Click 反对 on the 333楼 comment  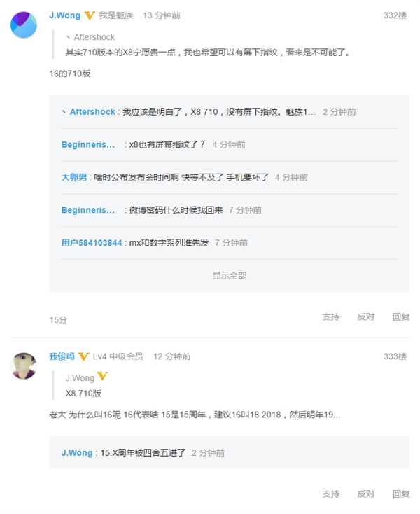(365, 494)
